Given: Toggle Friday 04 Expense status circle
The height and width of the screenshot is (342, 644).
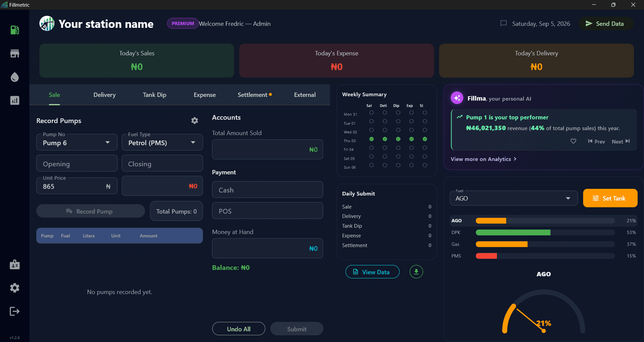Looking at the screenshot, I should (x=412, y=148).
